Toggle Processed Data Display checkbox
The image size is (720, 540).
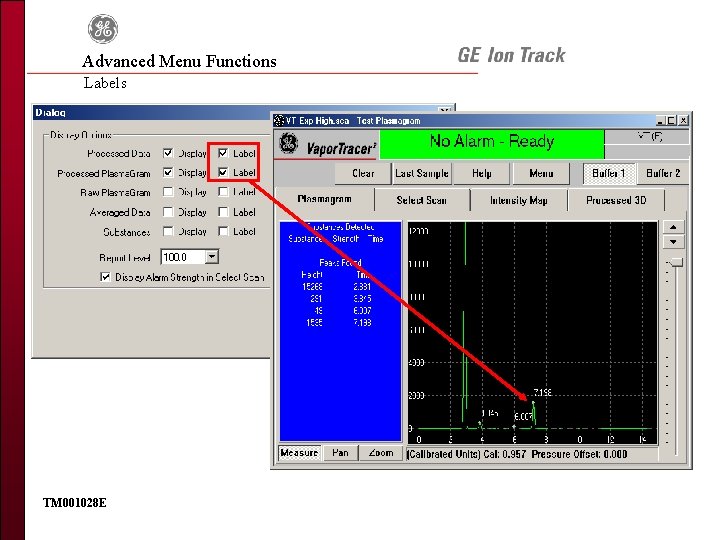coord(168,153)
